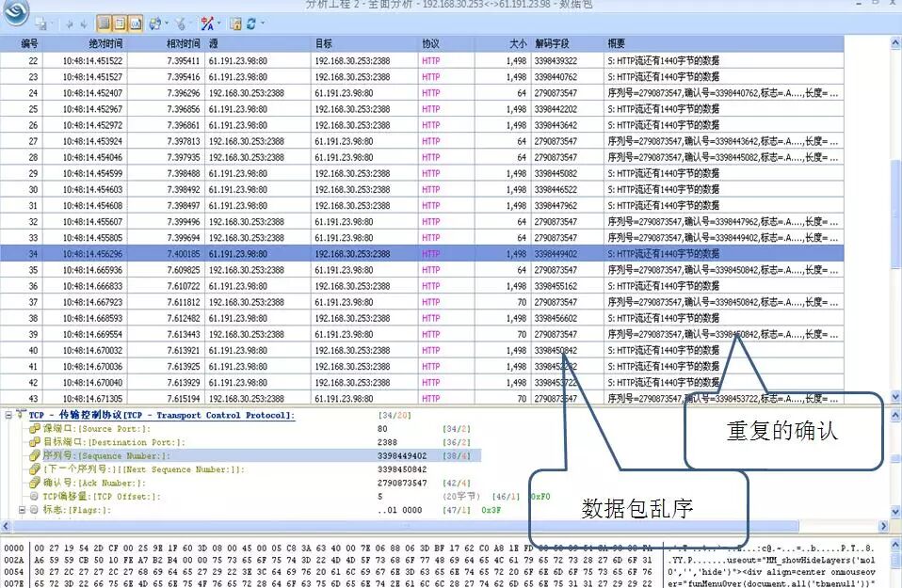Viewport: 902px width, 588px height.
Task: Click the Source Port field icon
Action: (35, 428)
